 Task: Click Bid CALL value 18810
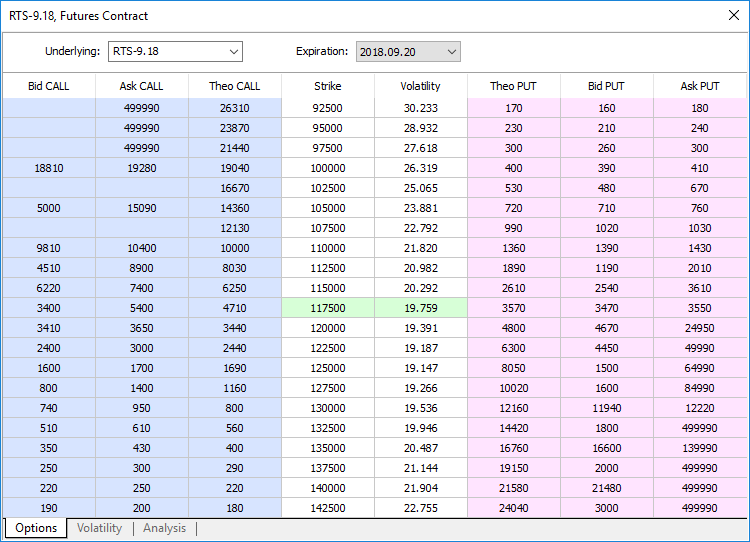click(49, 168)
